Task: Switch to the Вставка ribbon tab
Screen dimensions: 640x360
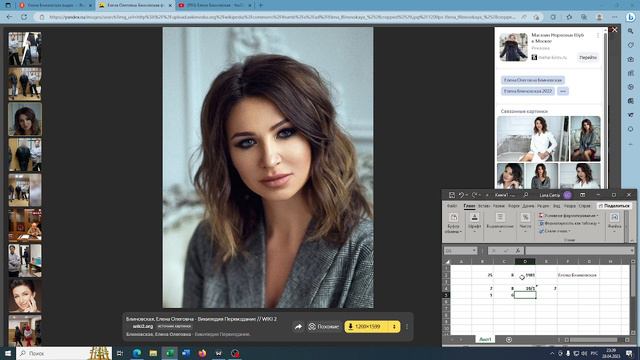Action: 484,206
